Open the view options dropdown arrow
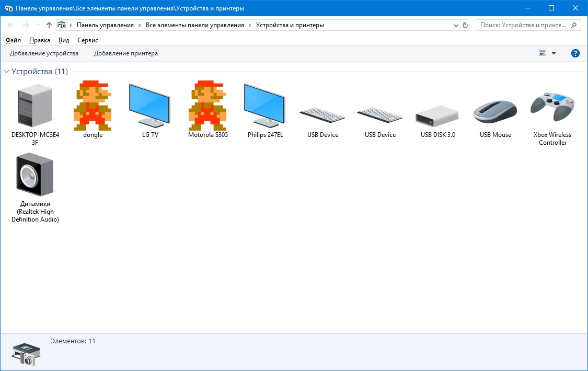 [x=554, y=53]
